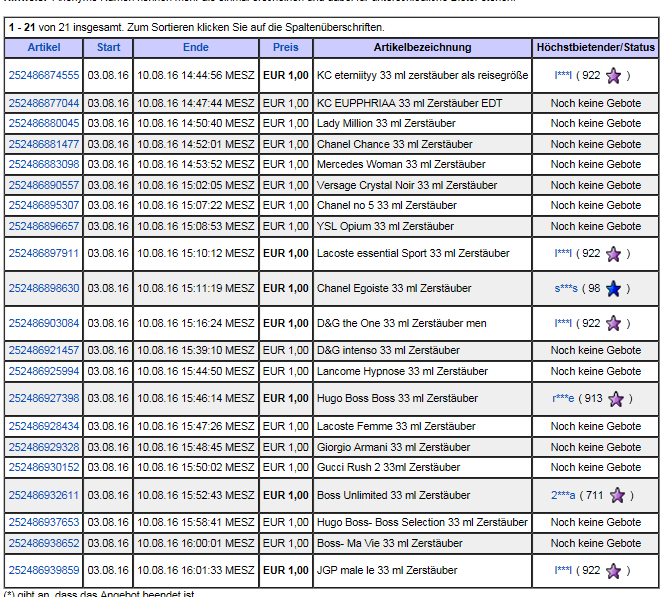The width and height of the screenshot is (667, 597).
Task: Click the 'D&G intenso 33 ml Zerstäuber' cell
Action: [422, 351]
